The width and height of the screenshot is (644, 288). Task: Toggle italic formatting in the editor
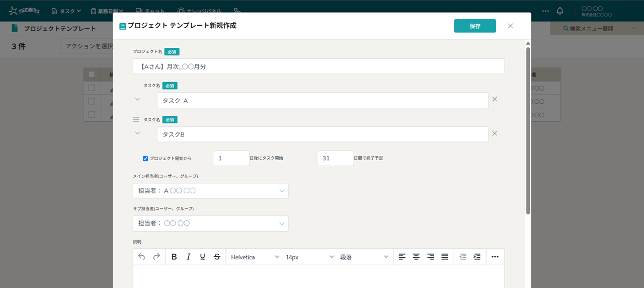[188, 257]
